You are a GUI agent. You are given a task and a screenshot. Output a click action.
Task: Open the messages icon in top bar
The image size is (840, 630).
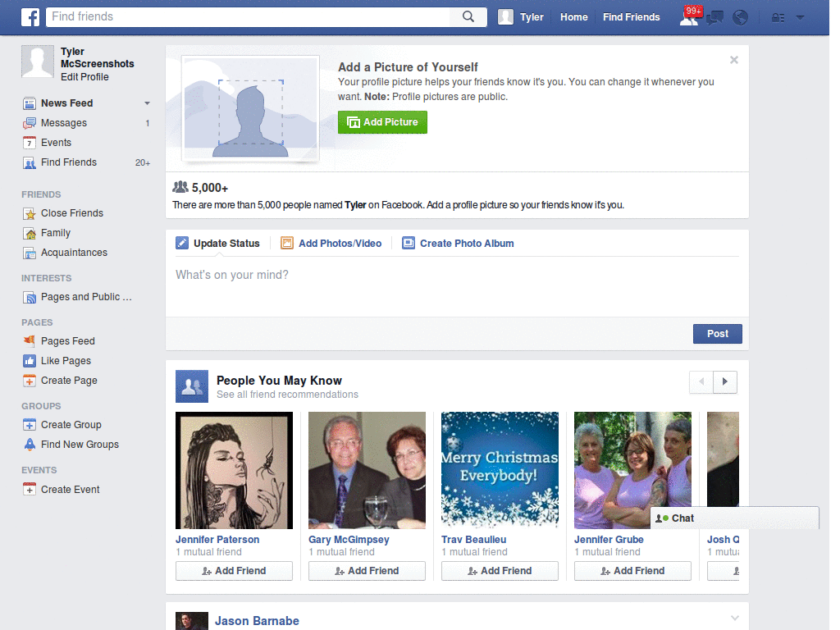click(x=714, y=18)
